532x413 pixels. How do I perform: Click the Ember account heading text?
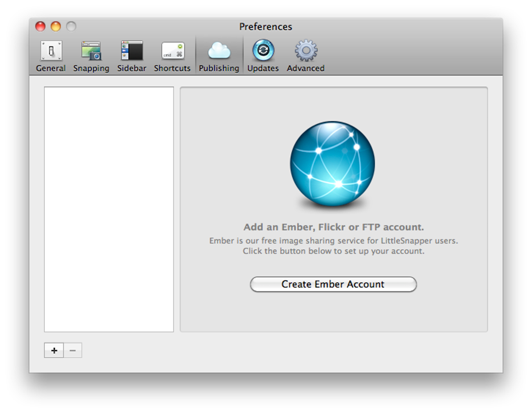coord(333,226)
